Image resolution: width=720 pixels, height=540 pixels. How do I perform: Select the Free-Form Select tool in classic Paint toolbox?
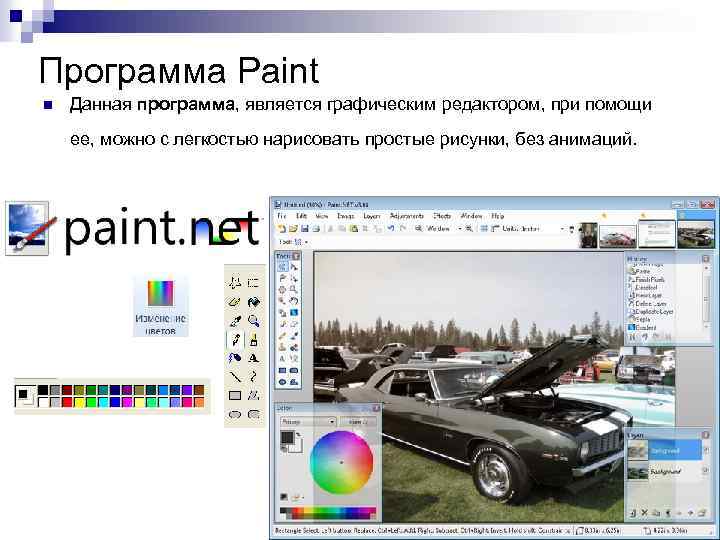[235, 283]
